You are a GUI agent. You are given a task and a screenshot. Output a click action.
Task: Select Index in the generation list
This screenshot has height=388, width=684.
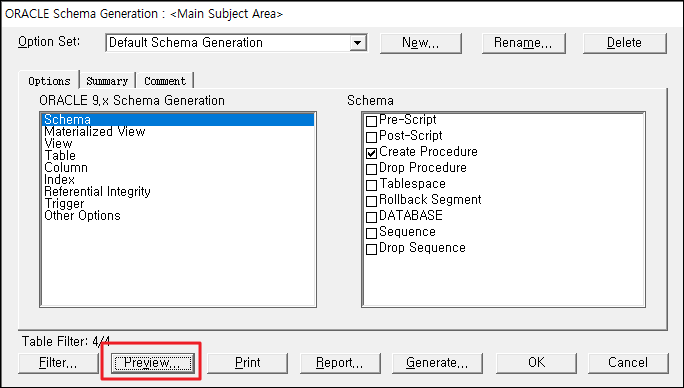click(x=178, y=179)
